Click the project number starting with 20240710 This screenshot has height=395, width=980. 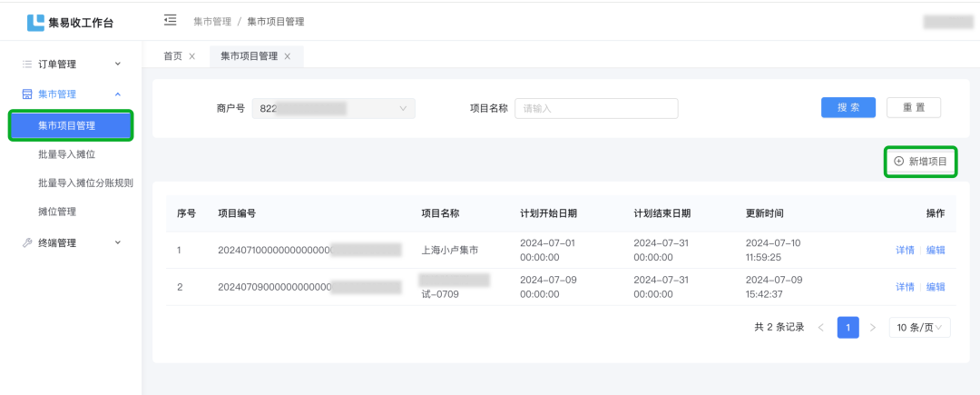(x=309, y=250)
